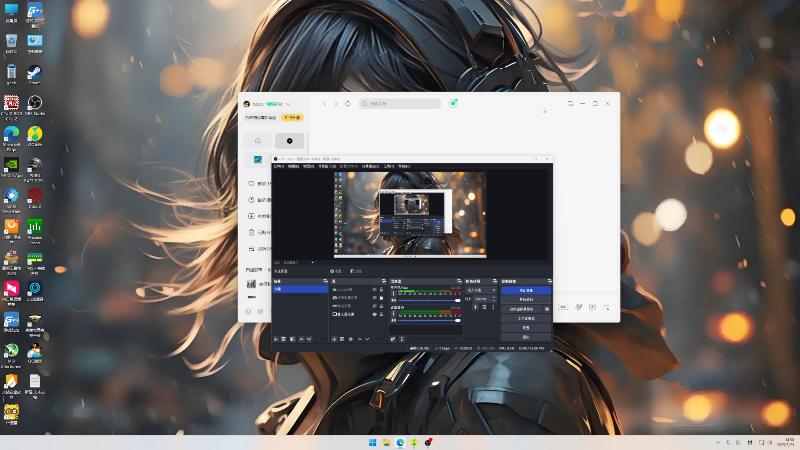Image resolution: width=800 pixels, height=450 pixels.
Task: Open three-dot menu of second mixer channel
Action: point(393,313)
